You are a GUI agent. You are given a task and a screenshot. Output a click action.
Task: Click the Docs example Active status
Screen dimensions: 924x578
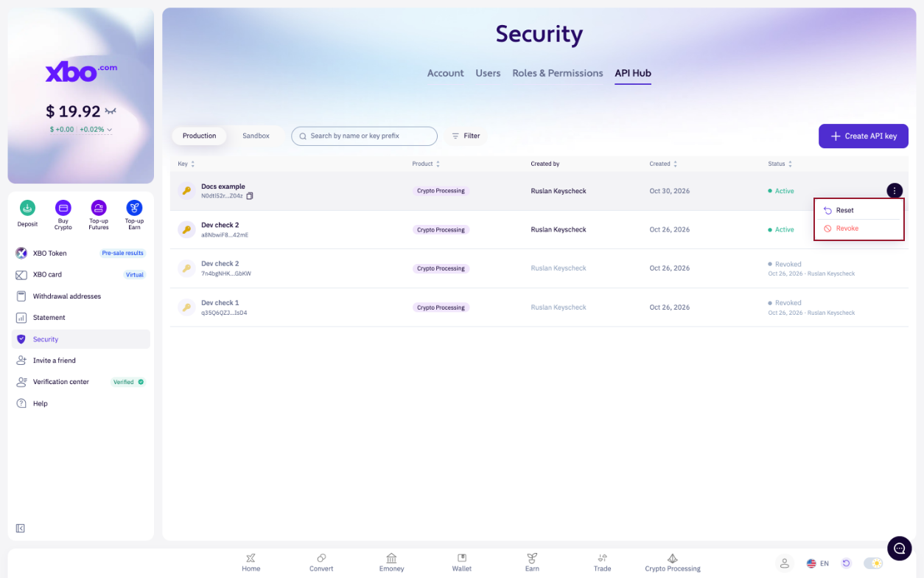pyautogui.click(x=781, y=191)
